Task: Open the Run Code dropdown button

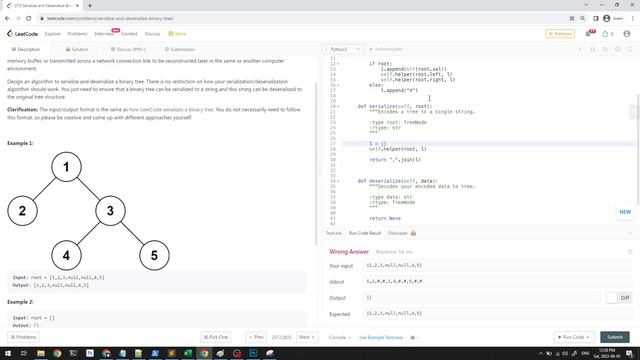Action: [x=574, y=337]
